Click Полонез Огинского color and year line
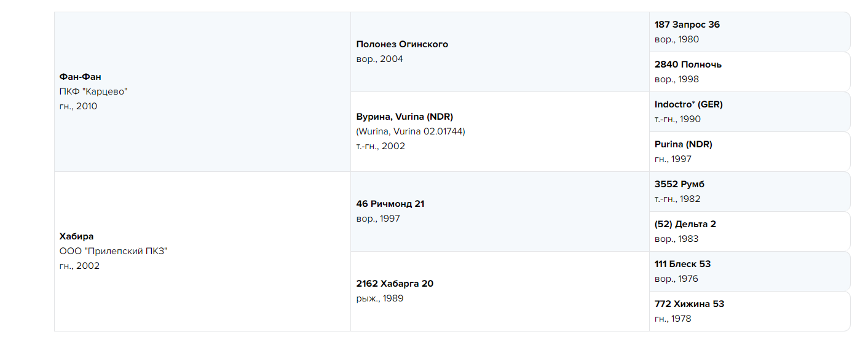The image size is (868, 345). [x=380, y=59]
